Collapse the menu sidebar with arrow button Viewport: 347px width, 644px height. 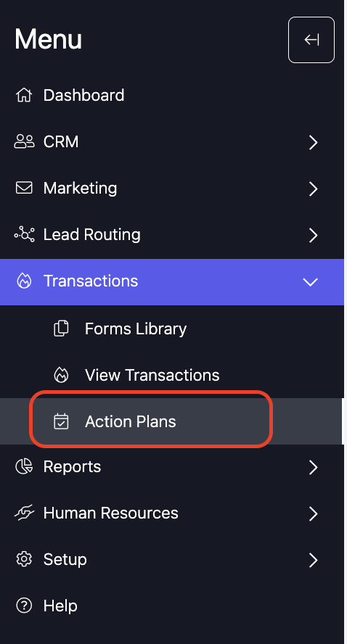(x=311, y=40)
